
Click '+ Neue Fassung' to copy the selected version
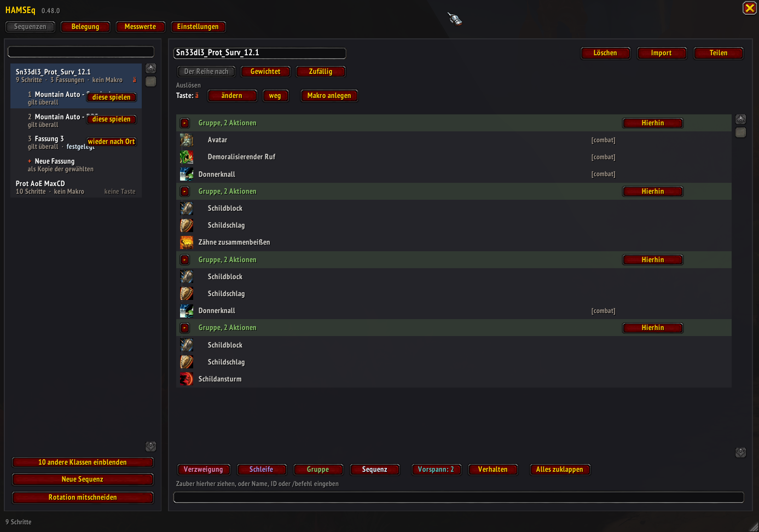76,165
